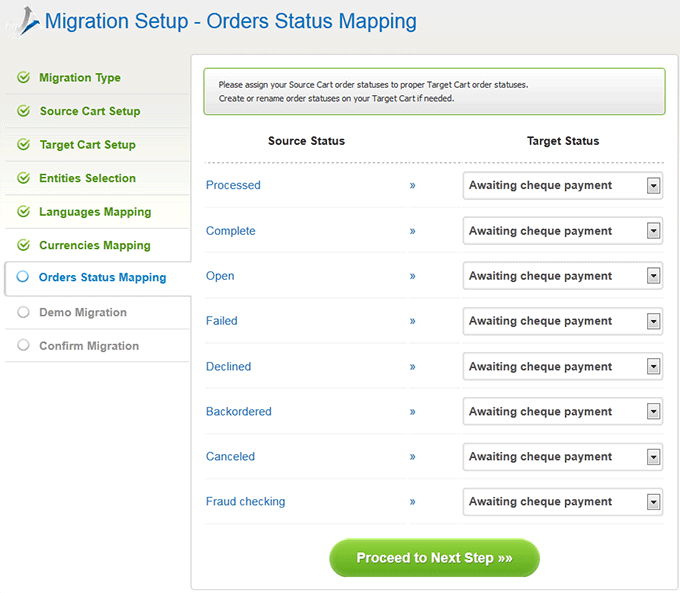Image resolution: width=680 pixels, height=593 pixels.
Task: Go to the Currencies Mapping step
Action: click(95, 246)
